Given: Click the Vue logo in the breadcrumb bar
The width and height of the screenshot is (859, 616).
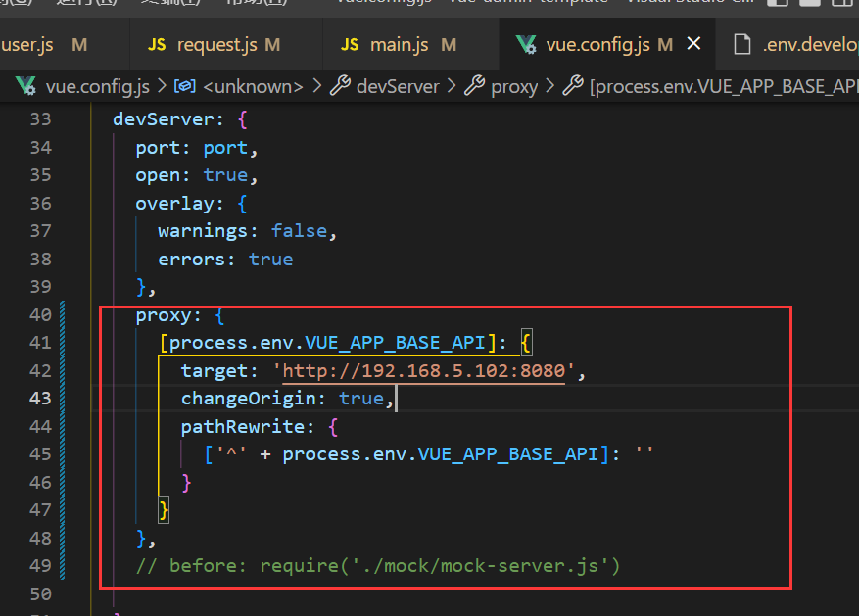Looking at the screenshot, I should [27, 87].
